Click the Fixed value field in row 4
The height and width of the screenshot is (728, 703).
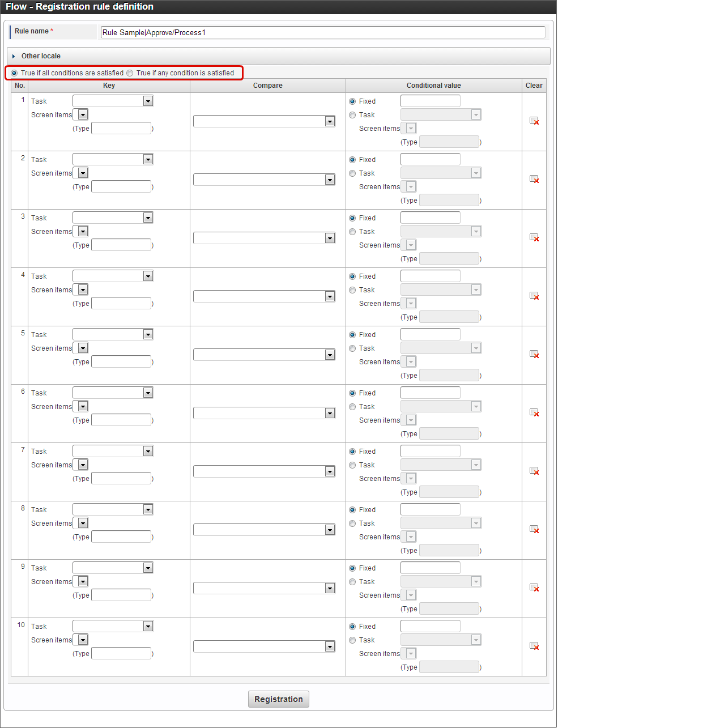431,276
